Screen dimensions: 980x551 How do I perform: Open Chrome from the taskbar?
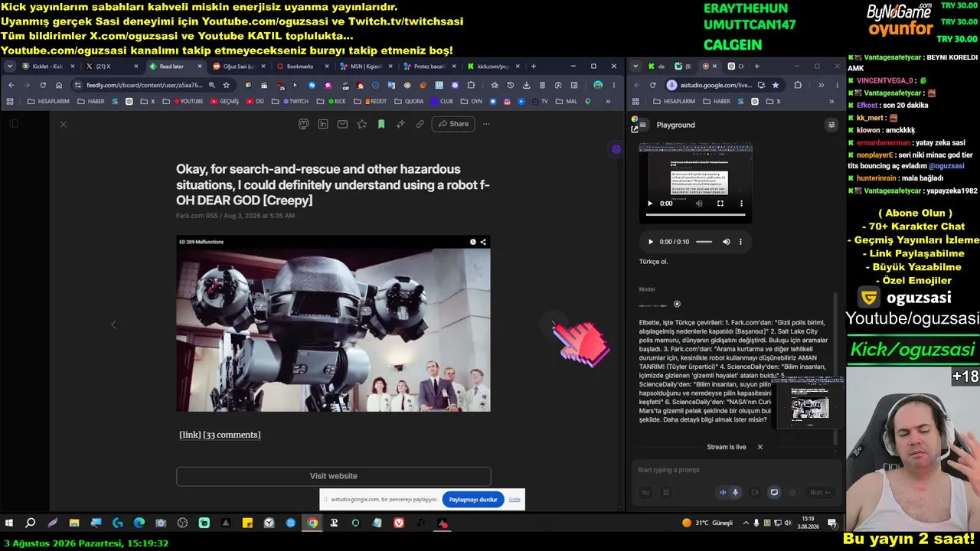[x=312, y=523]
